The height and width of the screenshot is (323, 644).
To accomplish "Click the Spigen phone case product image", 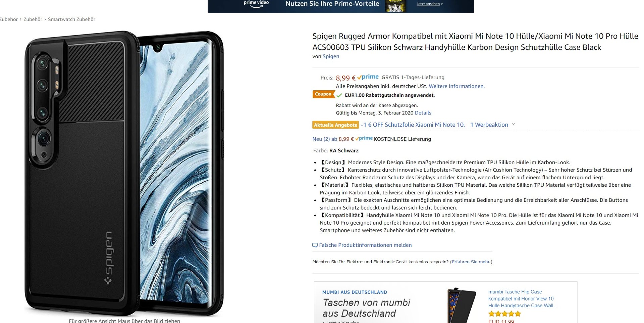I will coord(124,173).
